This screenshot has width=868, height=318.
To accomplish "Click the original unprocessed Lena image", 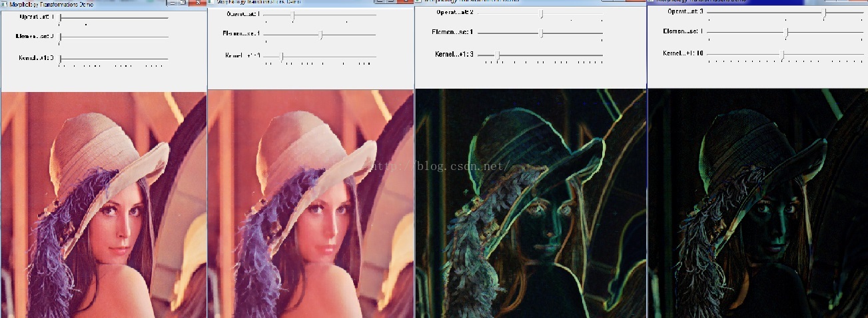I will coord(104,205).
